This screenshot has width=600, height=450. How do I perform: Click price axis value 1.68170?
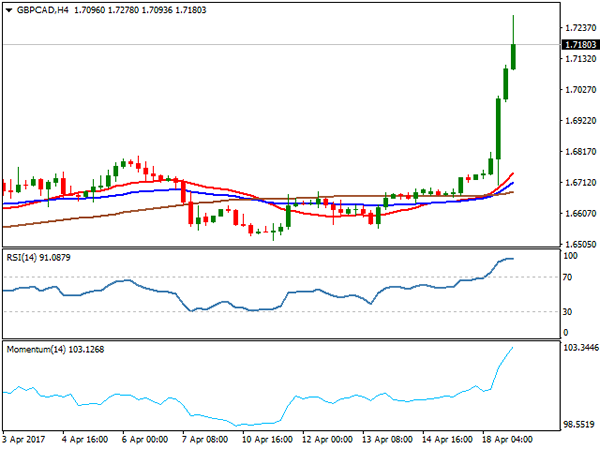[580, 152]
